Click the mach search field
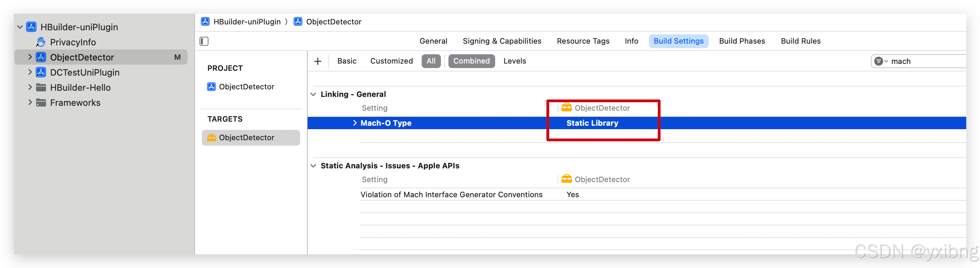 (x=919, y=61)
